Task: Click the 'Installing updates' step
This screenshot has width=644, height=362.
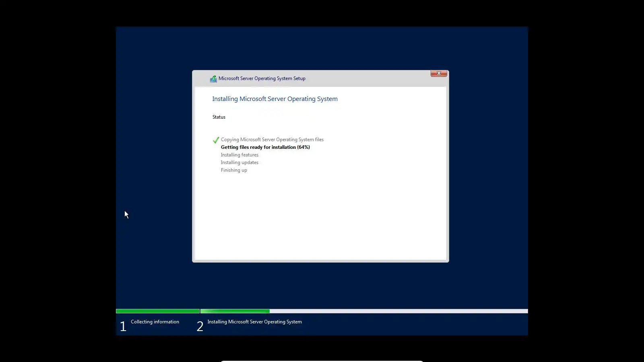Action: pos(239,162)
